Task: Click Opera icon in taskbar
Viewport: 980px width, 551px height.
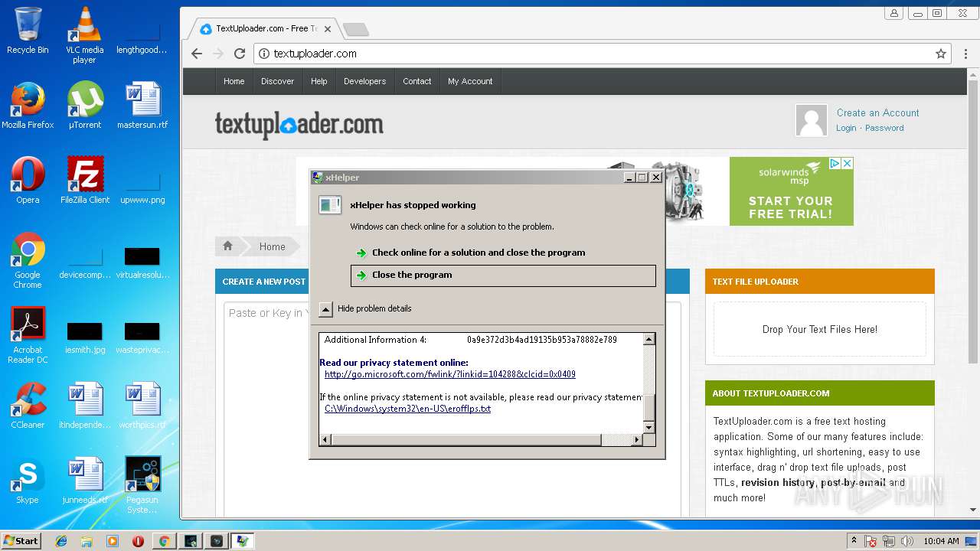Action: point(138,541)
